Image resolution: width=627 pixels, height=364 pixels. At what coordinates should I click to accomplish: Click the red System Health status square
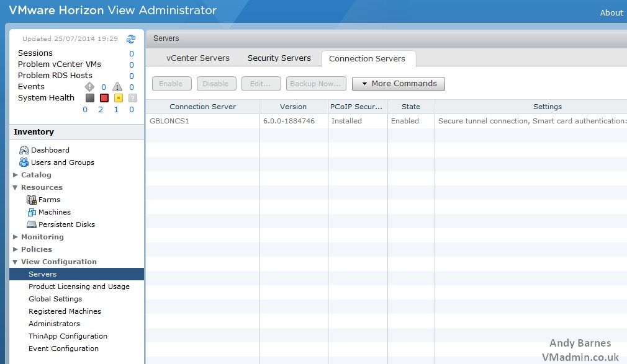pos(104,98)
